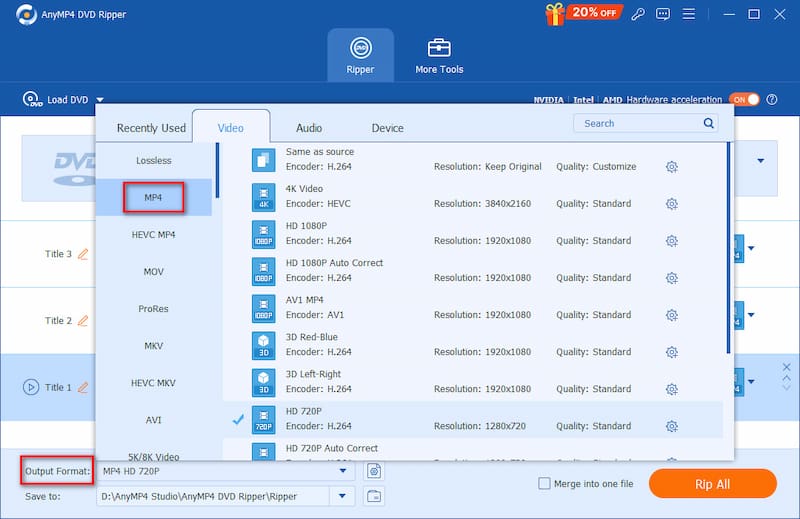
Task: Choose the 3D Left-Right preset icon
Action: tap(263, 383)
